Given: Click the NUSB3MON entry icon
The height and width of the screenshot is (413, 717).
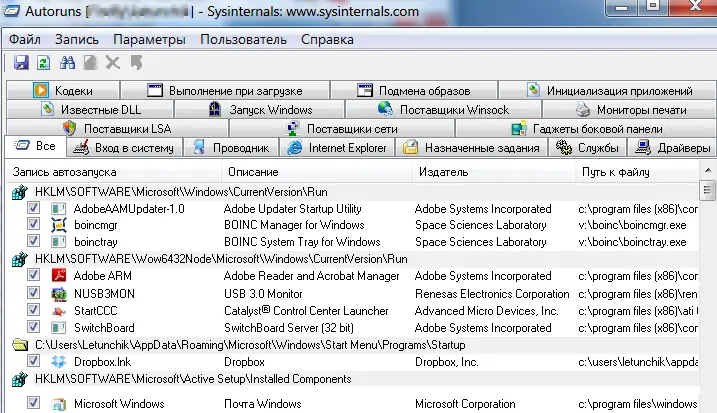Looking at the screenshot, I should click(59, 294).
